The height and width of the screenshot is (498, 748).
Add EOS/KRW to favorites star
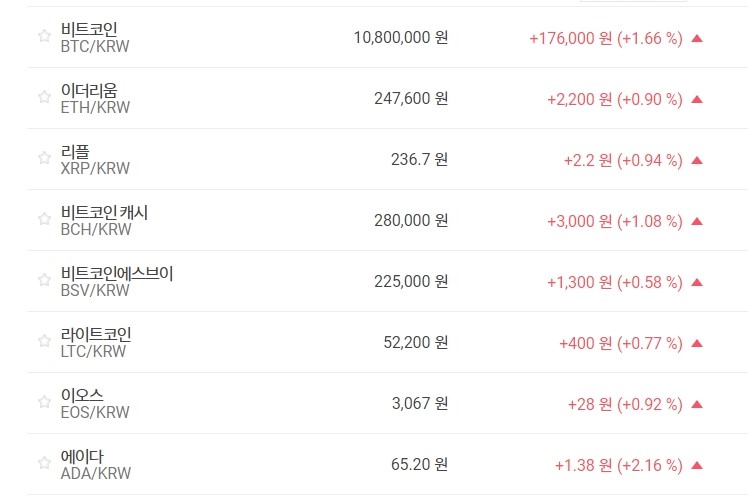coord(44,402)
